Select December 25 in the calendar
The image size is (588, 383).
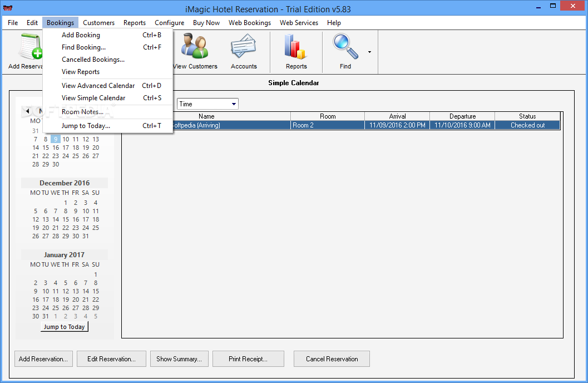click(96, 228)
